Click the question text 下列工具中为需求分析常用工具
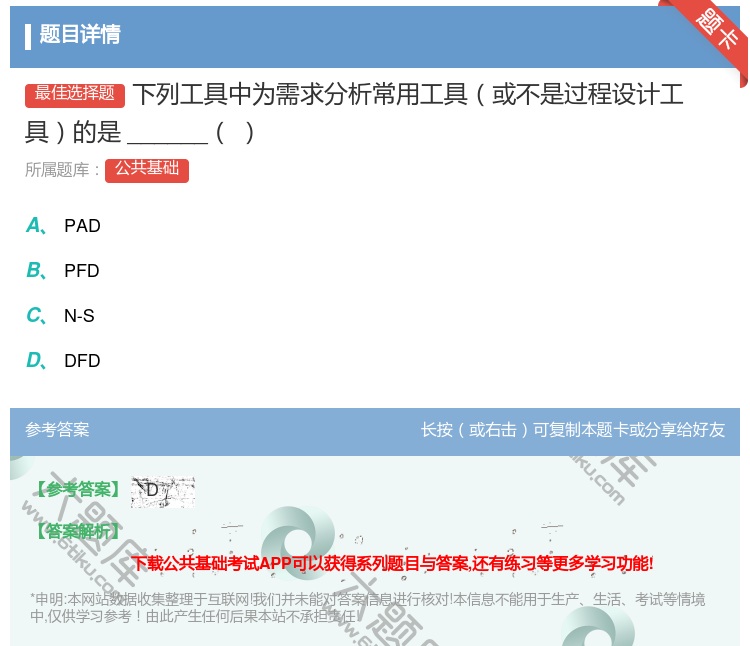This screenshot has width=750, height=646. click(300, 94)
